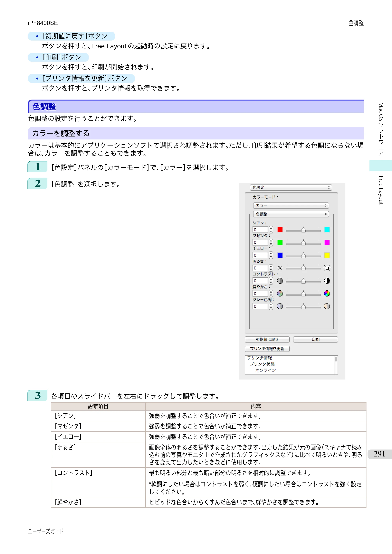
Task: Open the カラー color mode dropdown
Action: [x=291, y=205]
